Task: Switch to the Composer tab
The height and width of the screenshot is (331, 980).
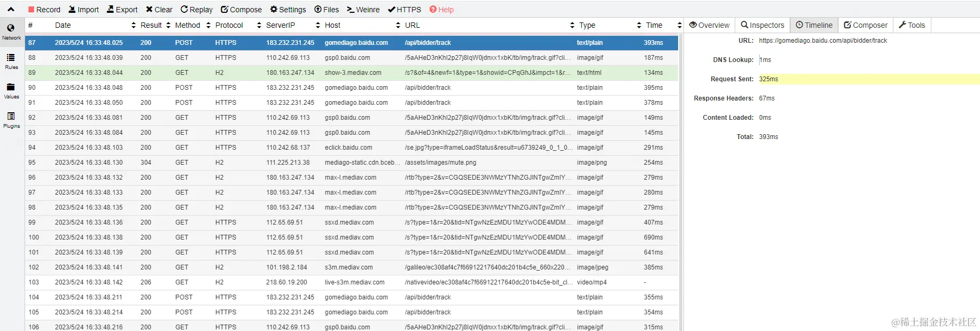Action: click(x=866, y=25)
